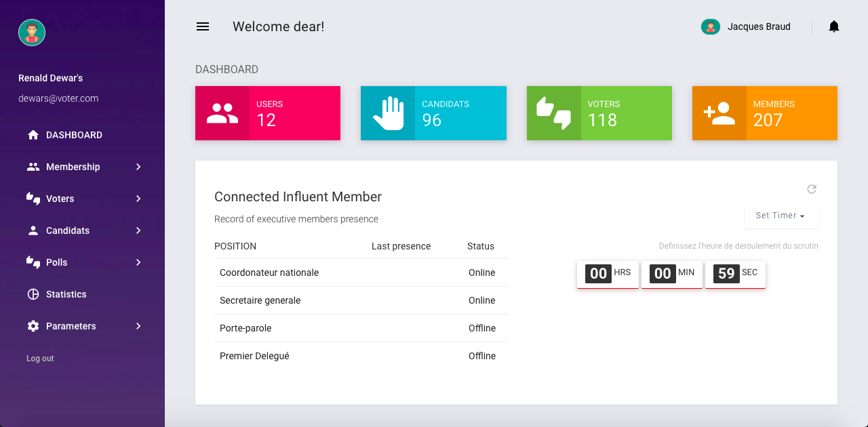Click the Polls thumbs icon in sidebar
This screenshot has width=868, height=427.
point(33,262)
